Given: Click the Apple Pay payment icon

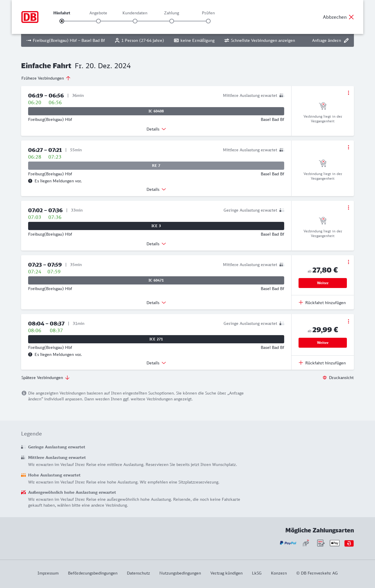Looking at the screenshot, I should pyautogui.click(x=335, y=543).
